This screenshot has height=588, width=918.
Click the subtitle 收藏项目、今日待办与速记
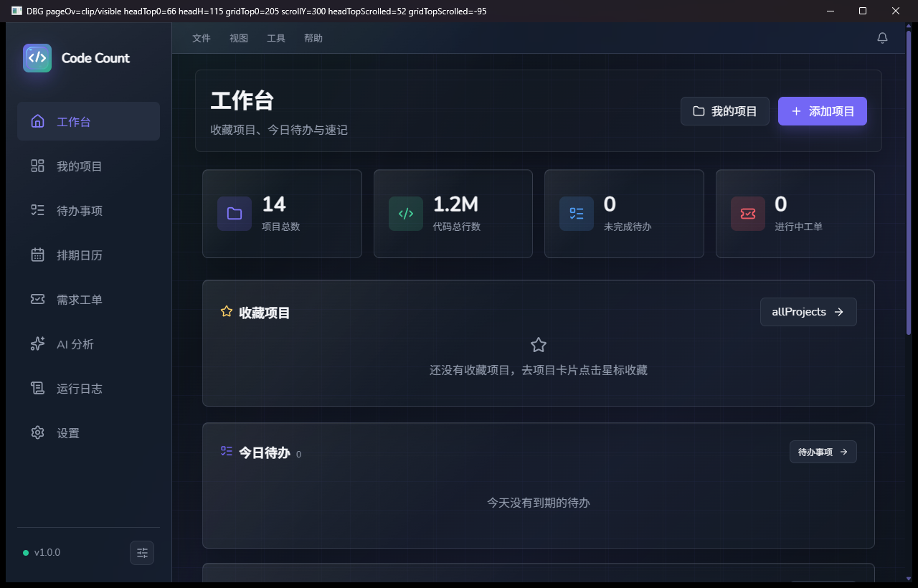[x=279, y=130]
